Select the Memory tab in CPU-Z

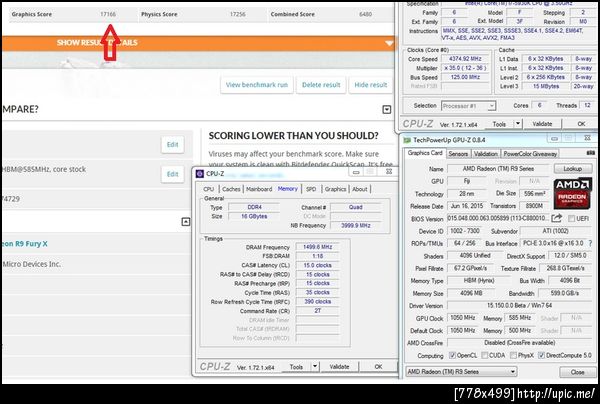point(287,189)
